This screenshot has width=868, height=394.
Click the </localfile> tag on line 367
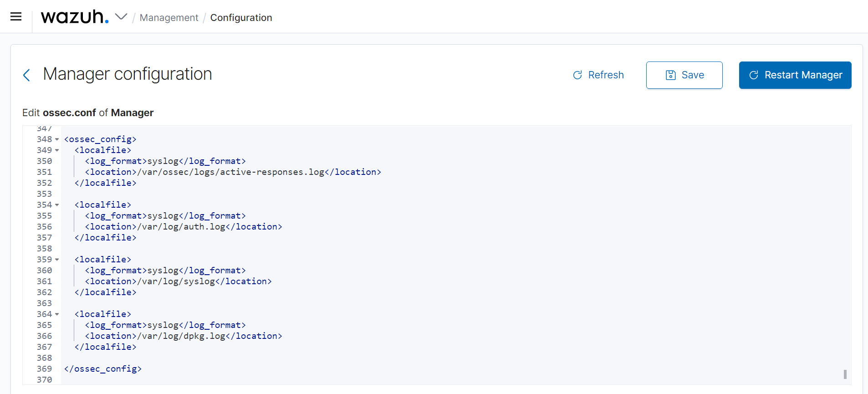[x=106, y=347]
